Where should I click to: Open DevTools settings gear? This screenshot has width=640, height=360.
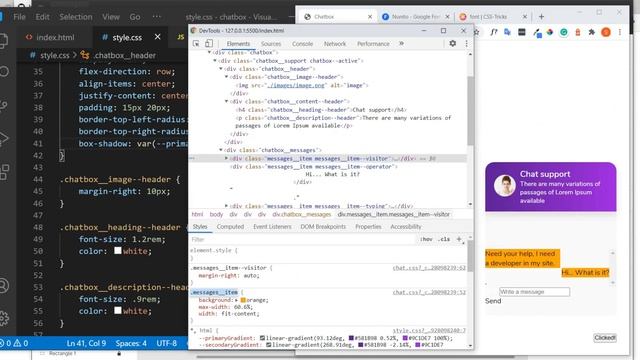point(453,43)
